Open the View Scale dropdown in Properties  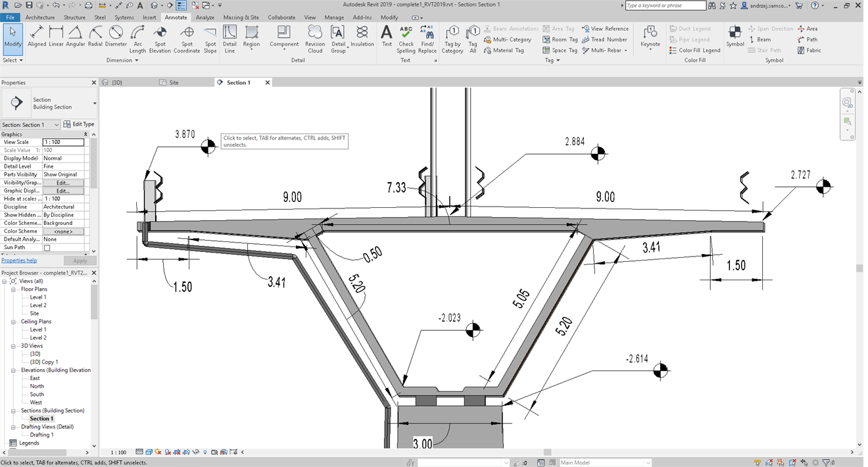pyautogui.click(x=63, y=141)
